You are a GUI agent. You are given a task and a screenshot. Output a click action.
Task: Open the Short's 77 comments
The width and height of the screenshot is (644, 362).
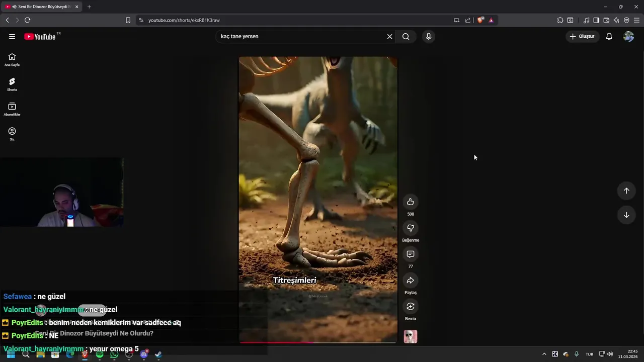[411, 254]
